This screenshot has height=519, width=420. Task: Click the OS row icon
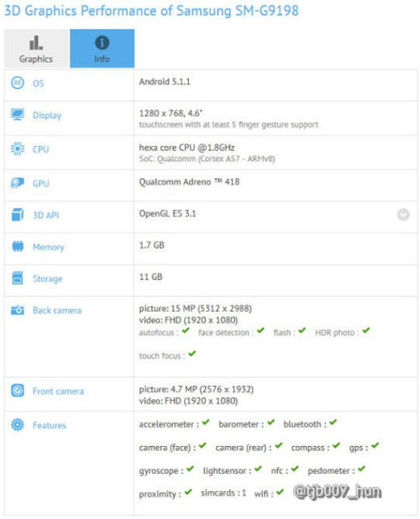tap(17, 83)
